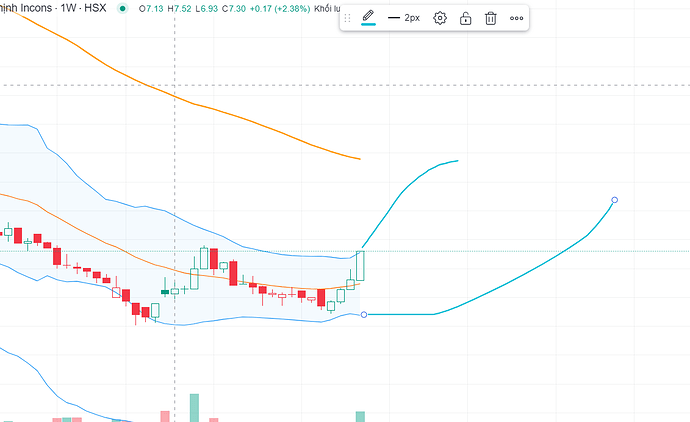Click the latest tall green candle

[x=360, y=266]
